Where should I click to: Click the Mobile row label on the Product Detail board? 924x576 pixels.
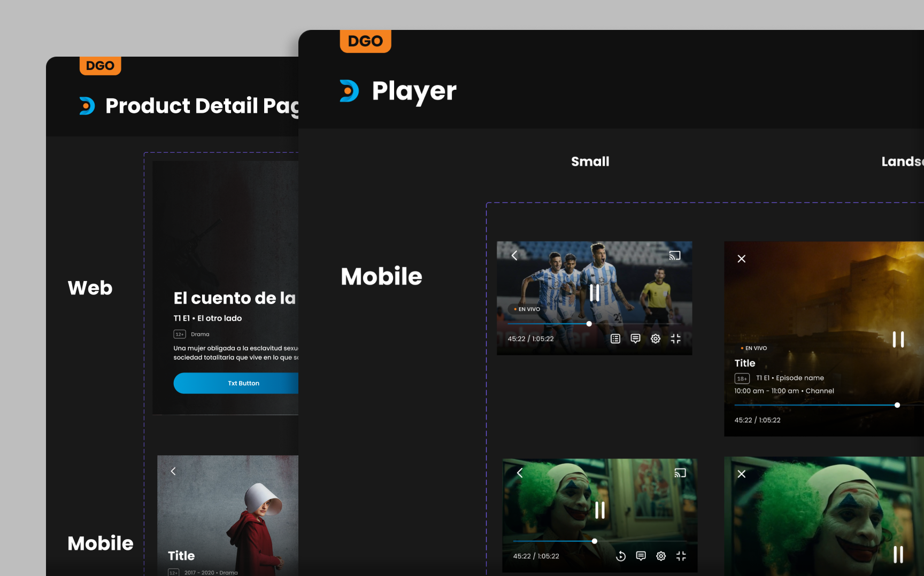(x=101, y=543)
